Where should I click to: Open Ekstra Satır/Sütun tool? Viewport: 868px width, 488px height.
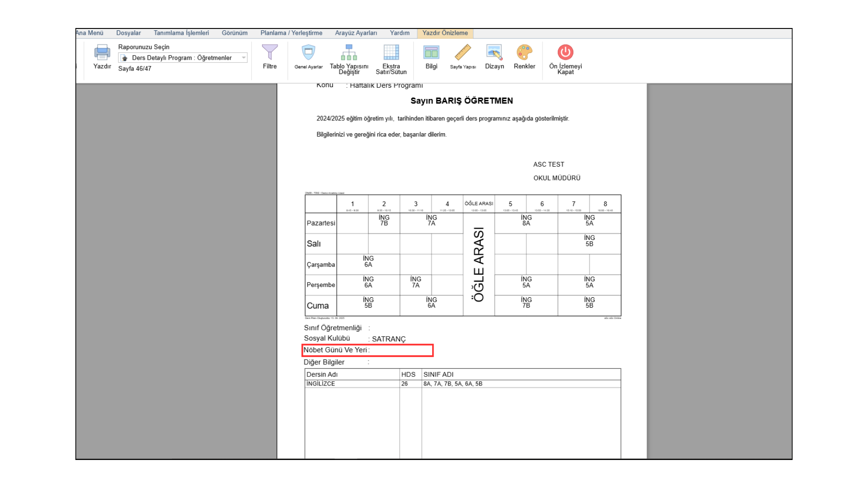[391, 53]
